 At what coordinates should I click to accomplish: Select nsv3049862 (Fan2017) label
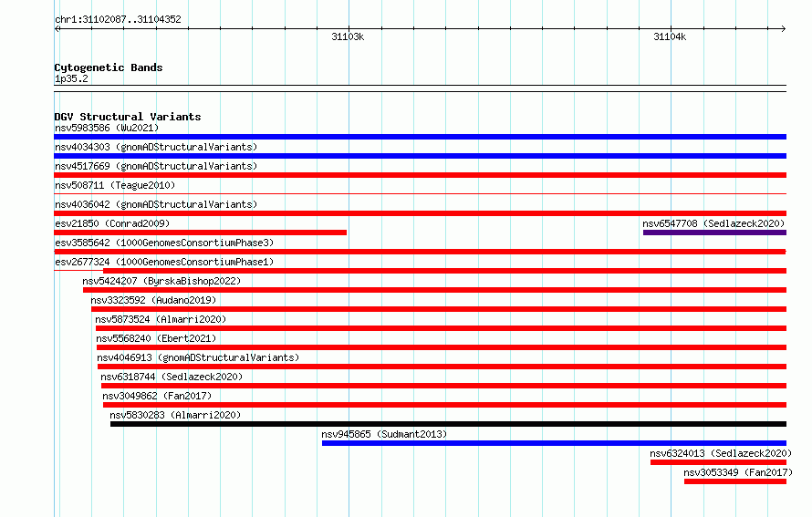pos(157,396)
